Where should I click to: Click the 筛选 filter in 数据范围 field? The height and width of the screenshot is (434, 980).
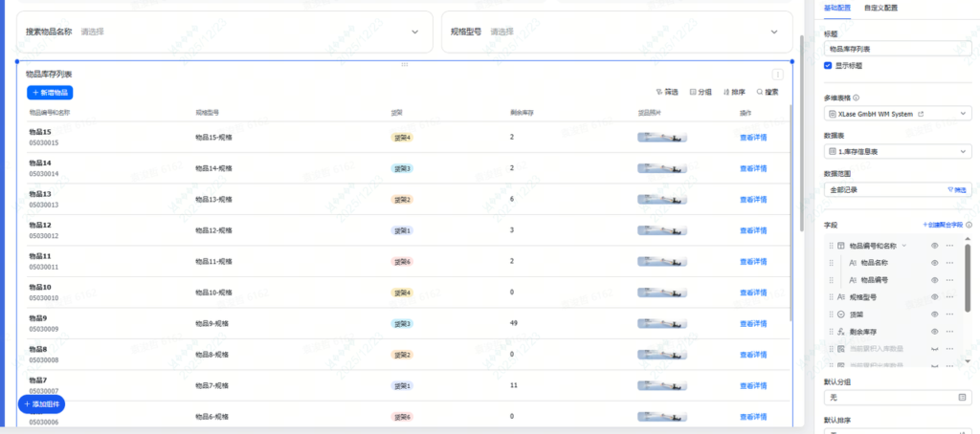click(x=956, y=189)
